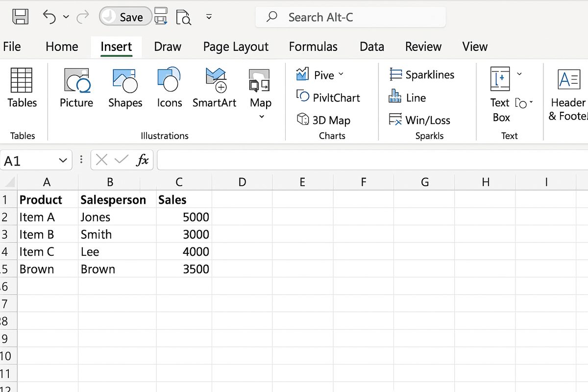Click the Salesperson header cell
The height and width of the screenshot is (392, 588).
pos(117,200)
